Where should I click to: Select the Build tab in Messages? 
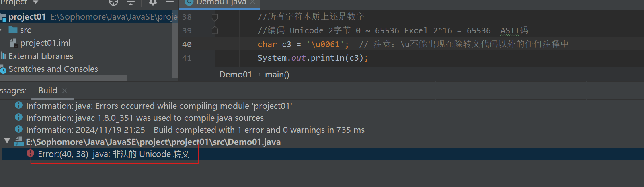pyautogui.click(x=47, y=91)
